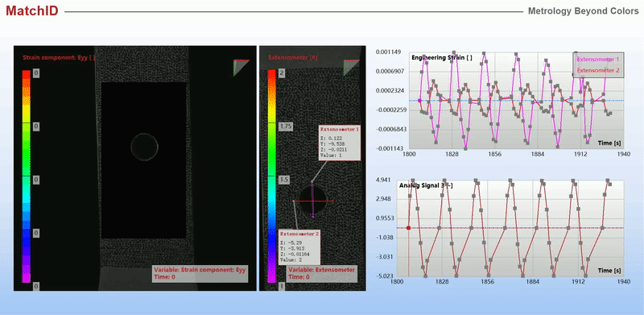The width and height of the screenshot is (644, 315).
Task: Click the -1.038 label on the analog chart
Action: (x=385, y=238)
